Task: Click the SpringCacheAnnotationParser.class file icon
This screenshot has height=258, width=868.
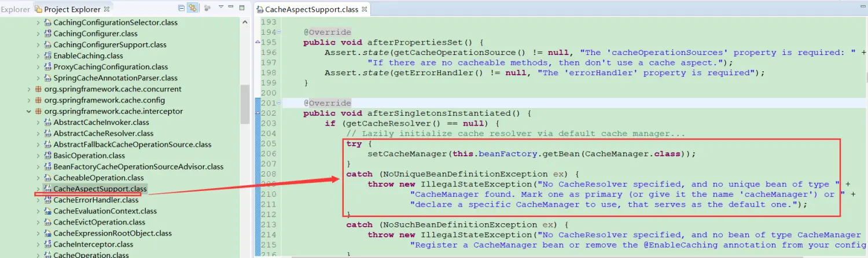Action: tap(47, 78)
